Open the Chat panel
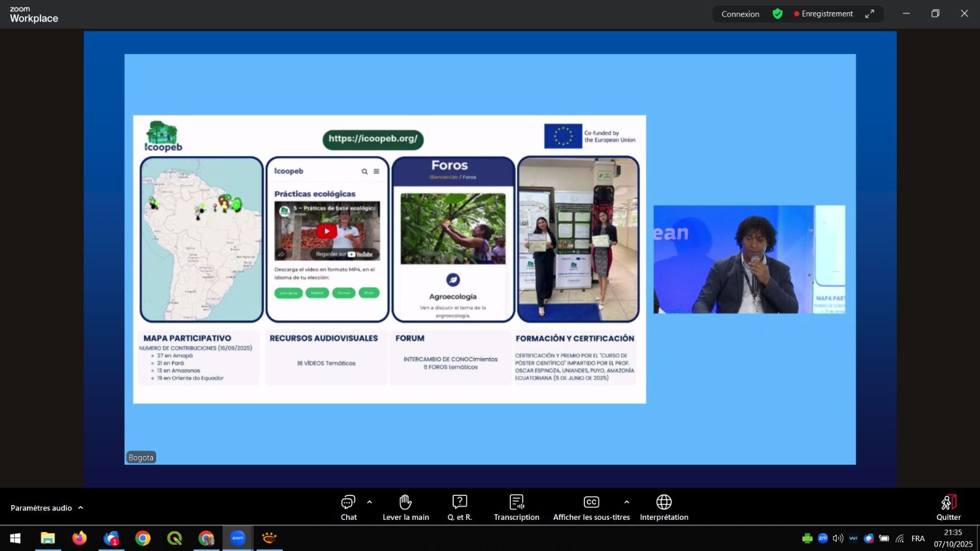Image resolution: width=980 pixels, height=551 pixels. pyautogui.click(x=349, y=507)
